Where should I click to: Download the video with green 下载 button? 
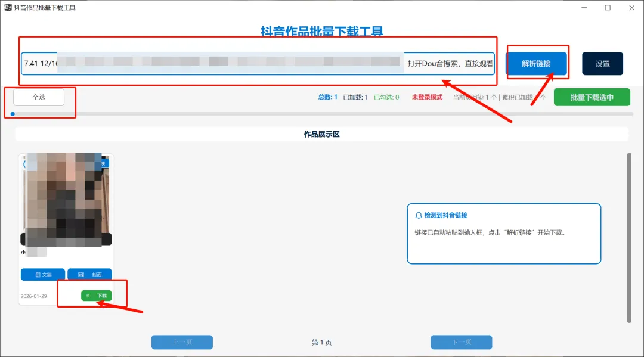coord(97,296)
